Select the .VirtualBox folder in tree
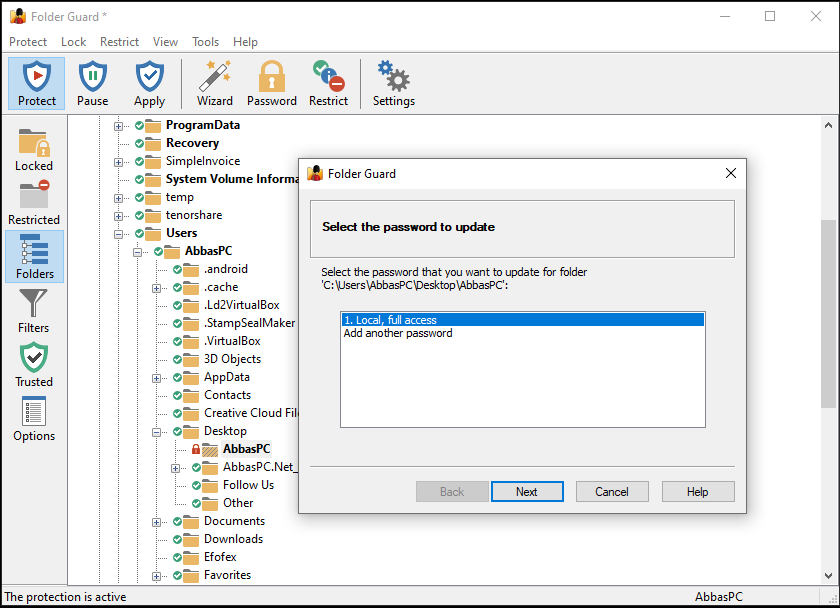The image size is (840, 608). (232, 341)
